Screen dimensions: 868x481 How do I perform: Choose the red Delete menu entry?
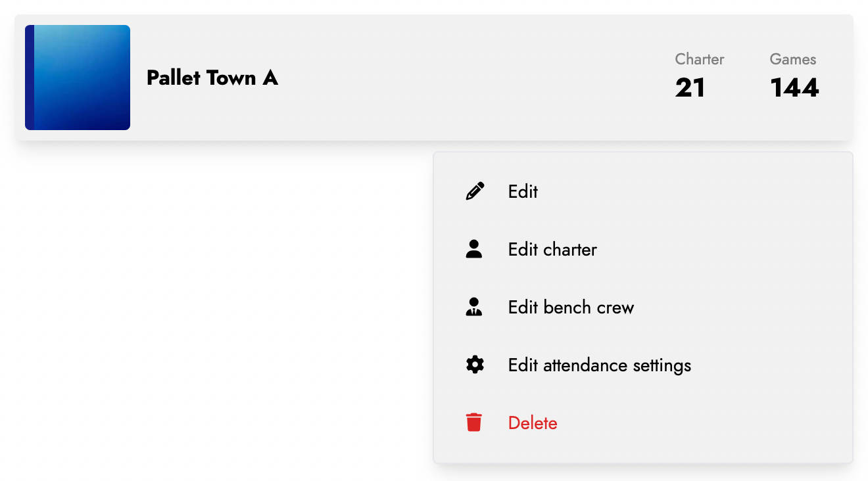point(643,423)
